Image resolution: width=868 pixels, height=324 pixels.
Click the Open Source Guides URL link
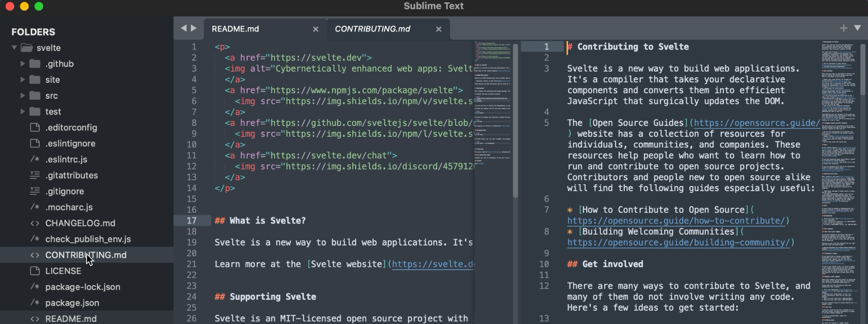[x=757, y=123]
